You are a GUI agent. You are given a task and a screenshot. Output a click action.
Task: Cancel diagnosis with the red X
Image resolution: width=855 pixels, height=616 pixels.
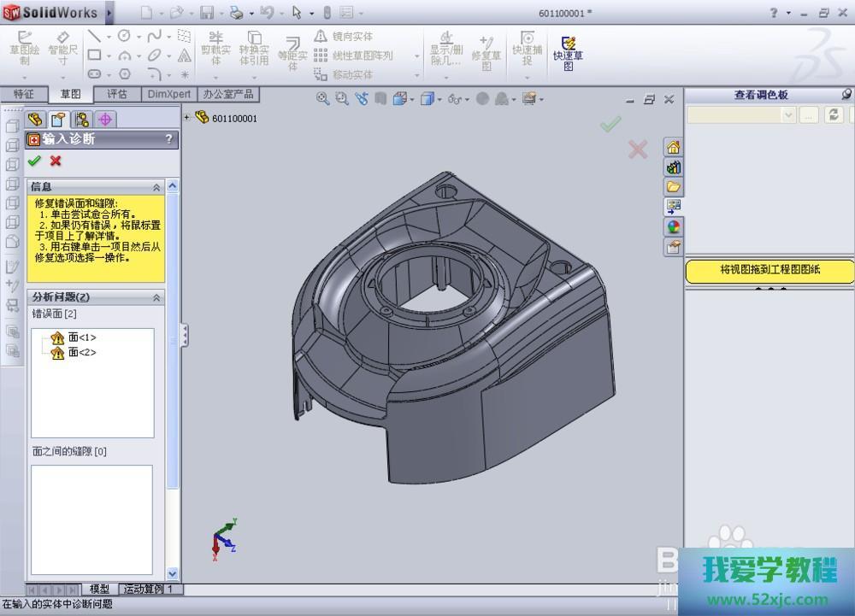[56, 161]
